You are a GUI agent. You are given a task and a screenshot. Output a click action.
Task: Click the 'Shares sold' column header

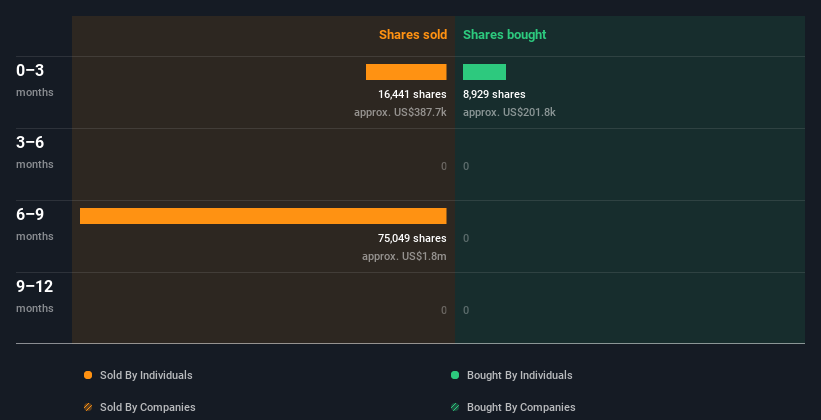point(413,35)
